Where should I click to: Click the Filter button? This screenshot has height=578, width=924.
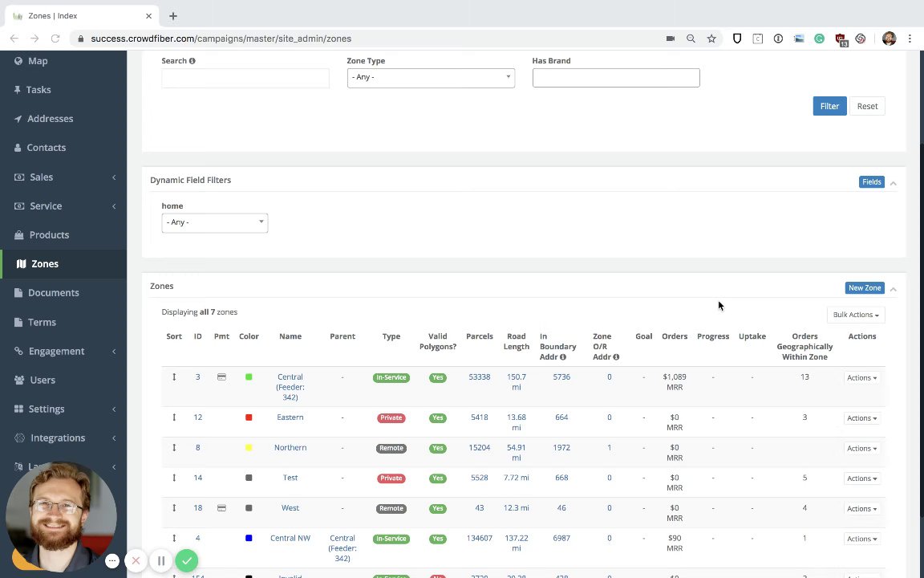tap(829, 106)
